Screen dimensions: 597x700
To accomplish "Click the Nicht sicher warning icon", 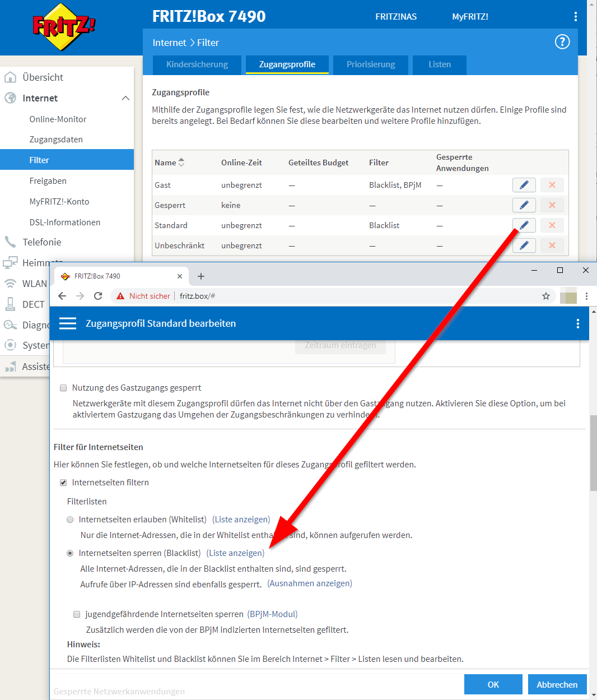I will point(120,296).
